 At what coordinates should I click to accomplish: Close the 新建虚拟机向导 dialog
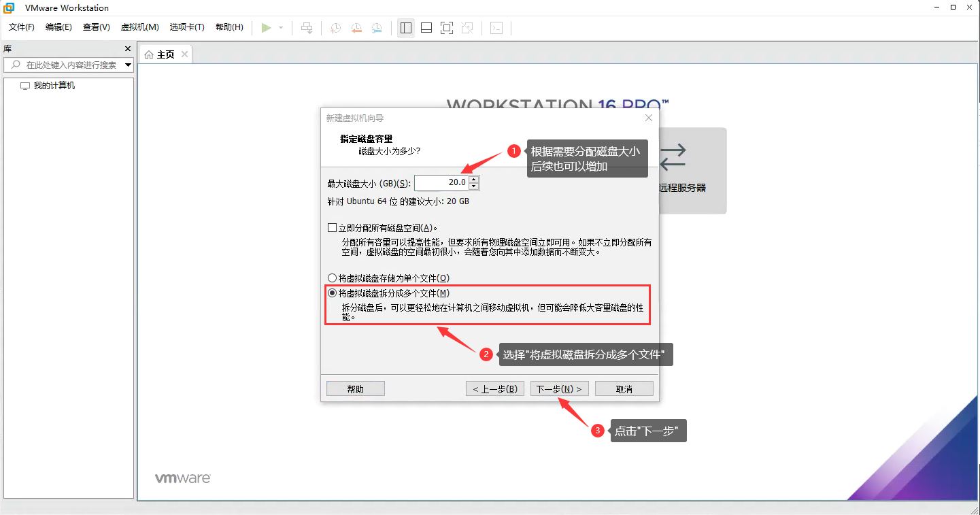pos(648,118)
